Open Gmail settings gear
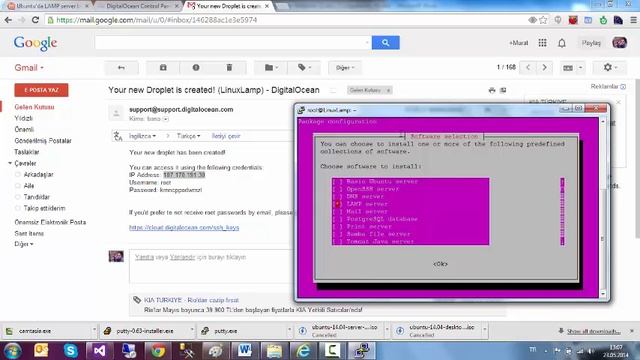This screenshot has width=640, height=360. [x=610, y=67]
